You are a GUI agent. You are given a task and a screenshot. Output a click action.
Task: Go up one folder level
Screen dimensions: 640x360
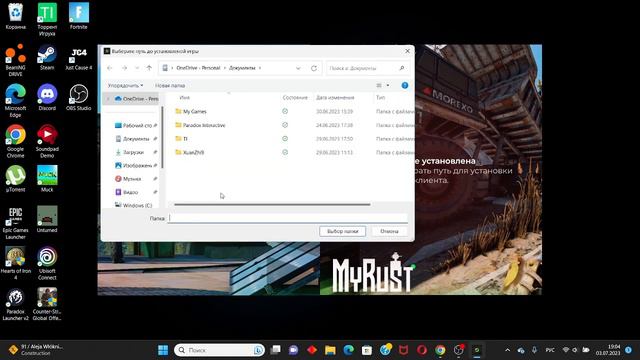(x=149, y=68)
